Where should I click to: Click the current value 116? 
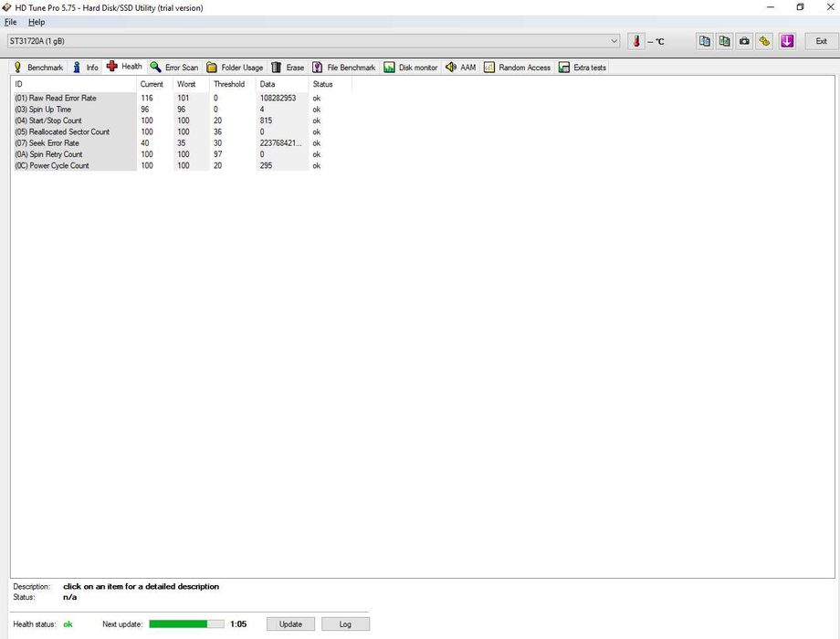click(x=147, y=98)
